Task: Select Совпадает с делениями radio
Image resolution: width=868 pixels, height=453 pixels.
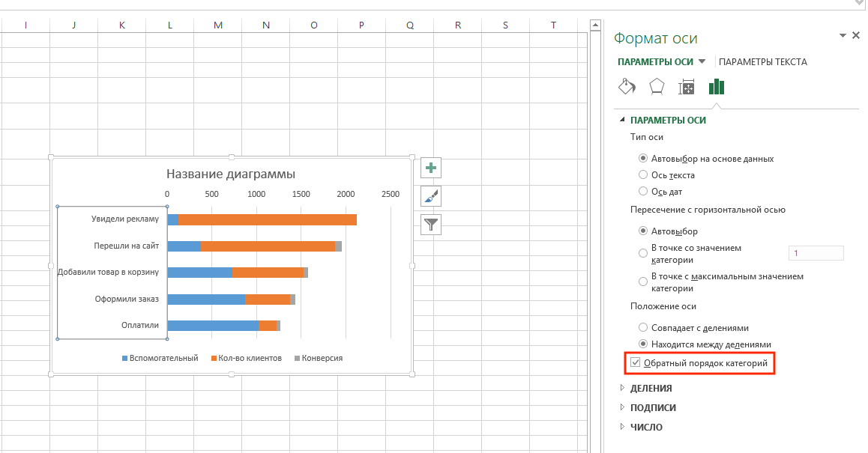Action: (642, 327)
